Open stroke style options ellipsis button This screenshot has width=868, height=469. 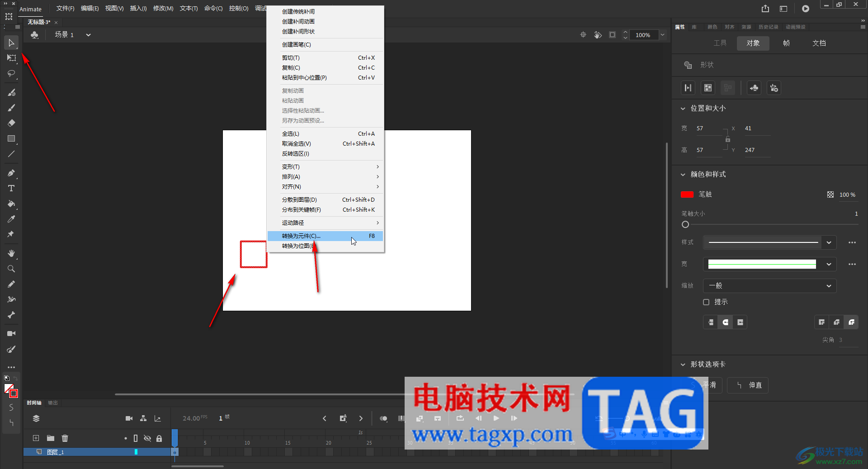[x=852, y=242]
